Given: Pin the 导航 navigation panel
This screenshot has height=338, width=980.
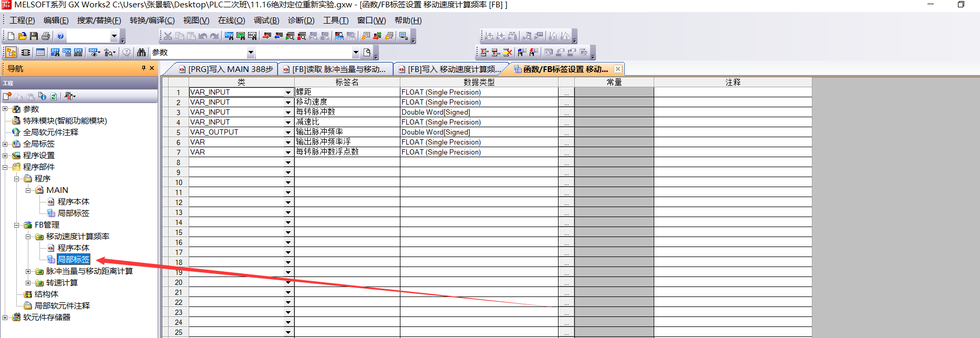Looking at the screenshot, I should pos(143,68).
